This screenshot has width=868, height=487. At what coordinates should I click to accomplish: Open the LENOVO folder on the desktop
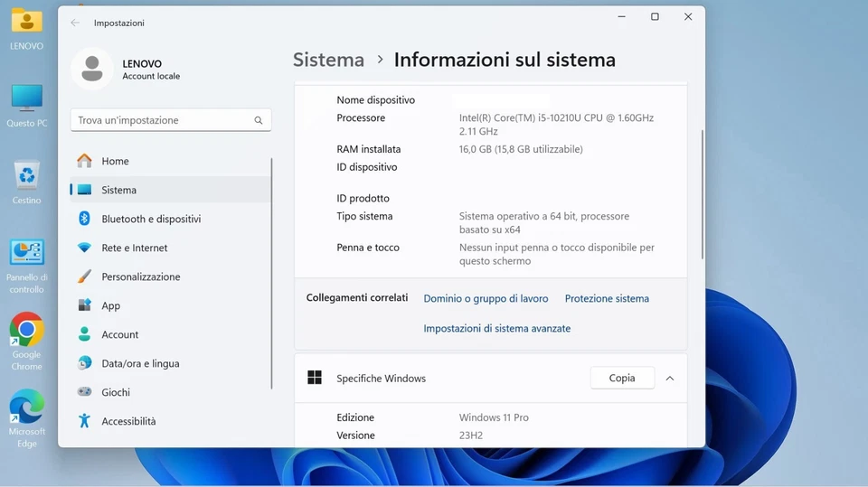click(x=26, y=29)
